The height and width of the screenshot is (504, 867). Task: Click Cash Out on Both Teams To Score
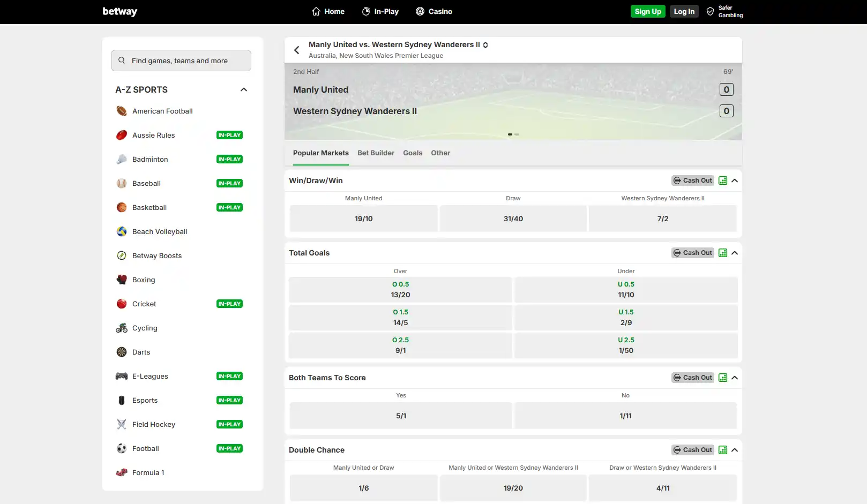click(693, 378)
